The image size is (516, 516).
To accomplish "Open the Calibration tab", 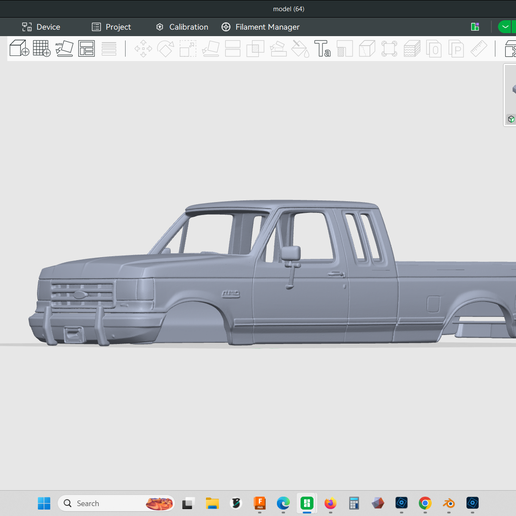I will point(182,27).
